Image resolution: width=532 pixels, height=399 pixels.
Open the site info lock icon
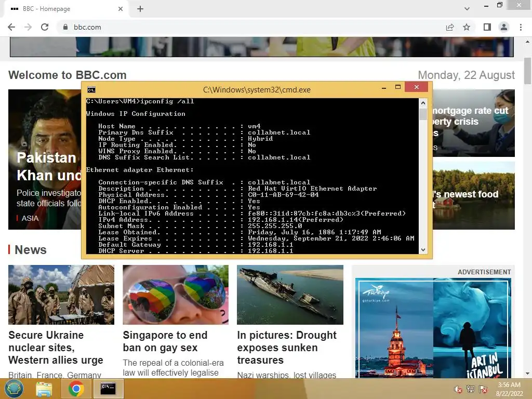pos(65,27)
